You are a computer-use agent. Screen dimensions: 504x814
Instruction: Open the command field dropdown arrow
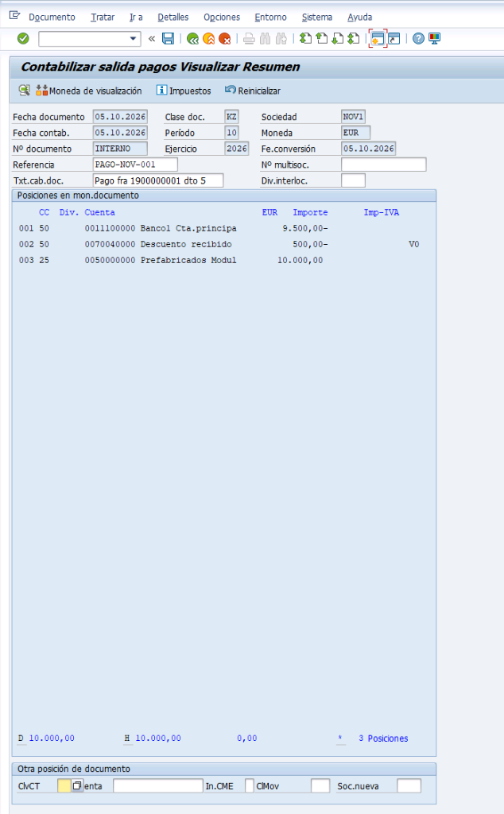(133, 38)
